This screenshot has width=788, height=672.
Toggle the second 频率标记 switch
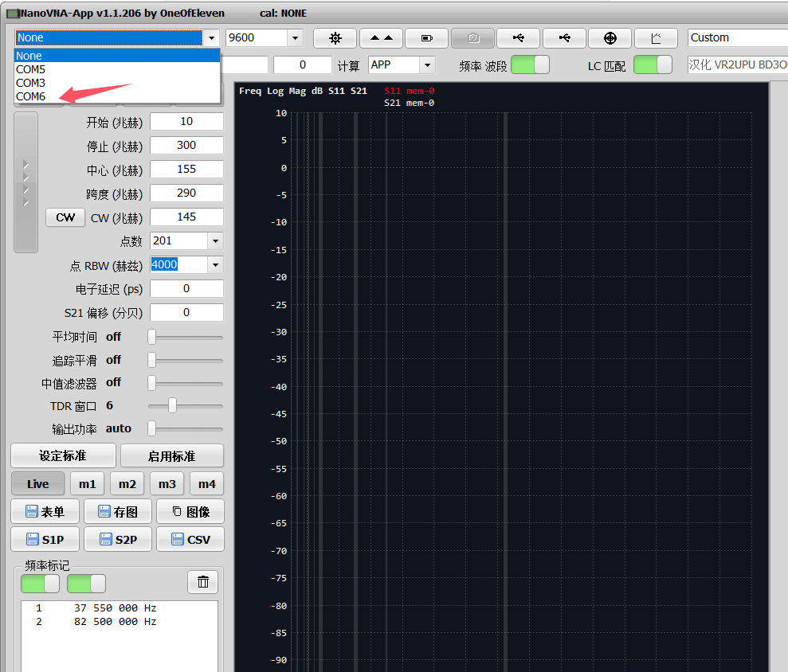(86, 584)
